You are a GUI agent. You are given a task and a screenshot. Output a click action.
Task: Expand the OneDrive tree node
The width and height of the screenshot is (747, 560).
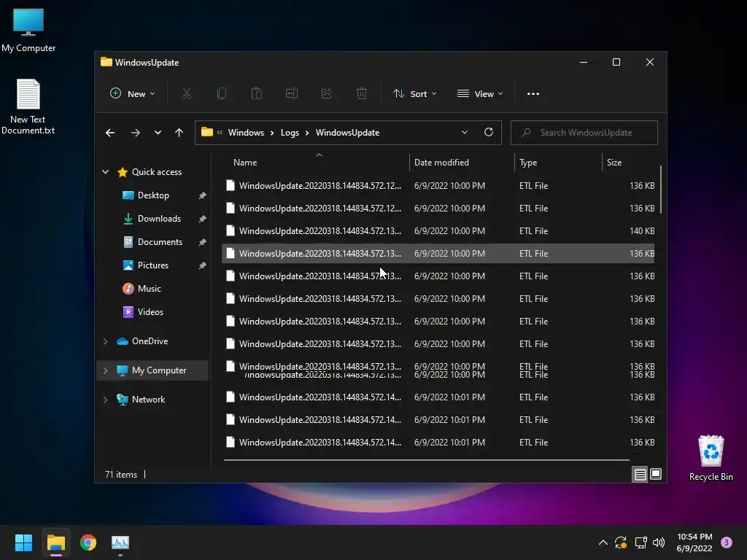click(106, 341)
